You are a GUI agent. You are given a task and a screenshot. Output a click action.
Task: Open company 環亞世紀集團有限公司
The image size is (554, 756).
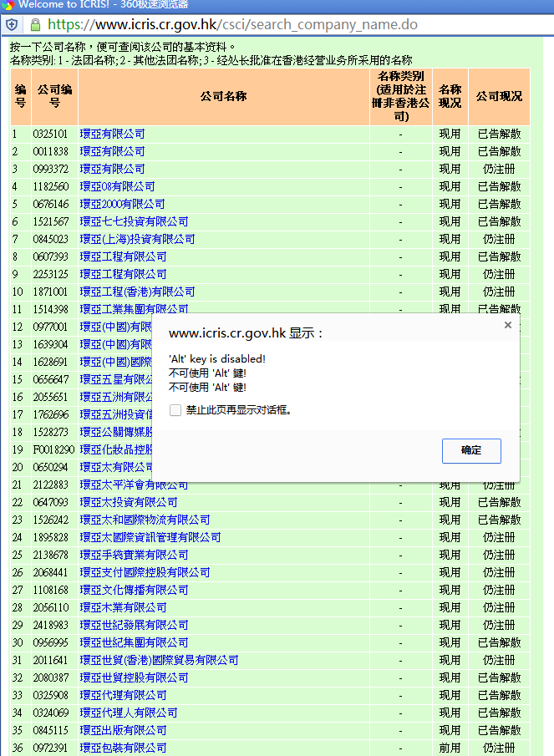(134, 642)
